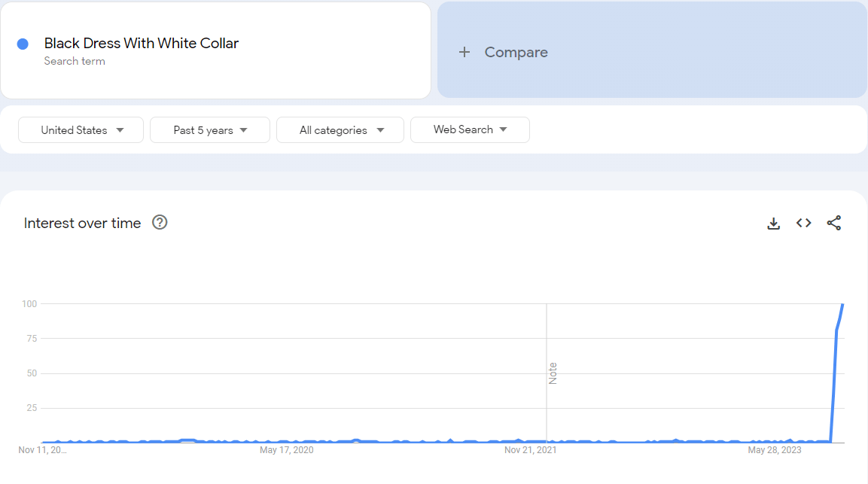Change the Web Search type dropdown
This screenshot has height=484, width=868.
[x=470, y=130]
